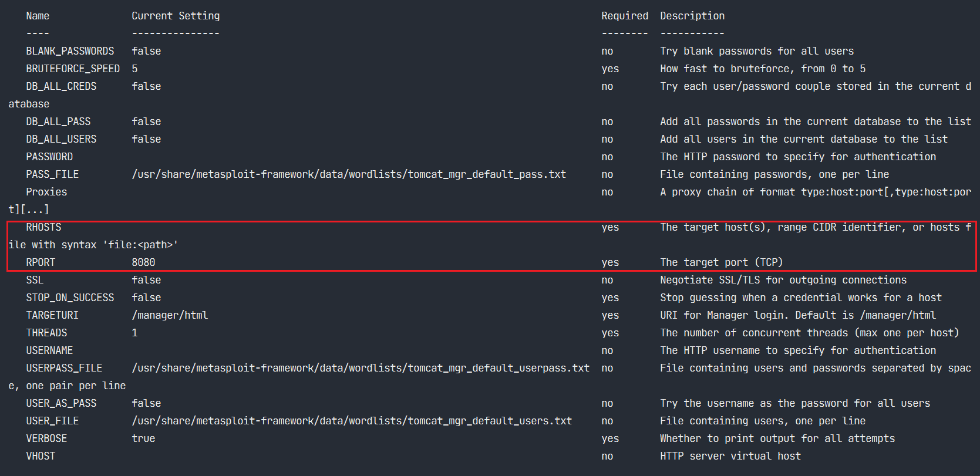Select the TARGETURI option name
The height and width of the screenshot is (476, 980).
(x=52, y=315)
